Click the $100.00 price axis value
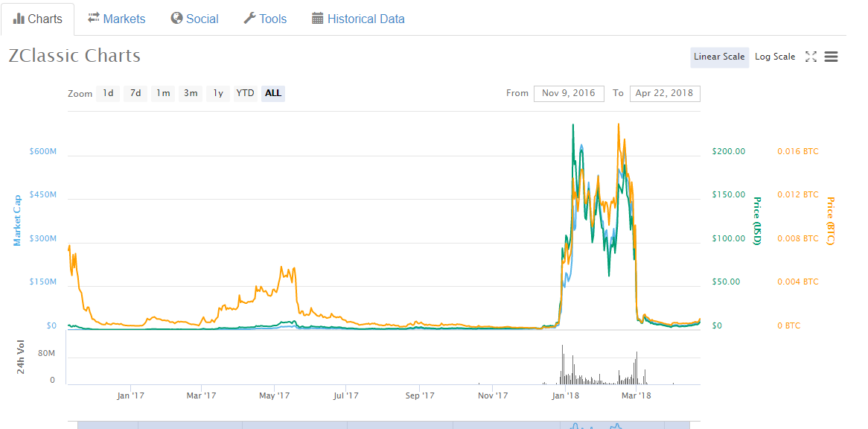 pos(729,238)
